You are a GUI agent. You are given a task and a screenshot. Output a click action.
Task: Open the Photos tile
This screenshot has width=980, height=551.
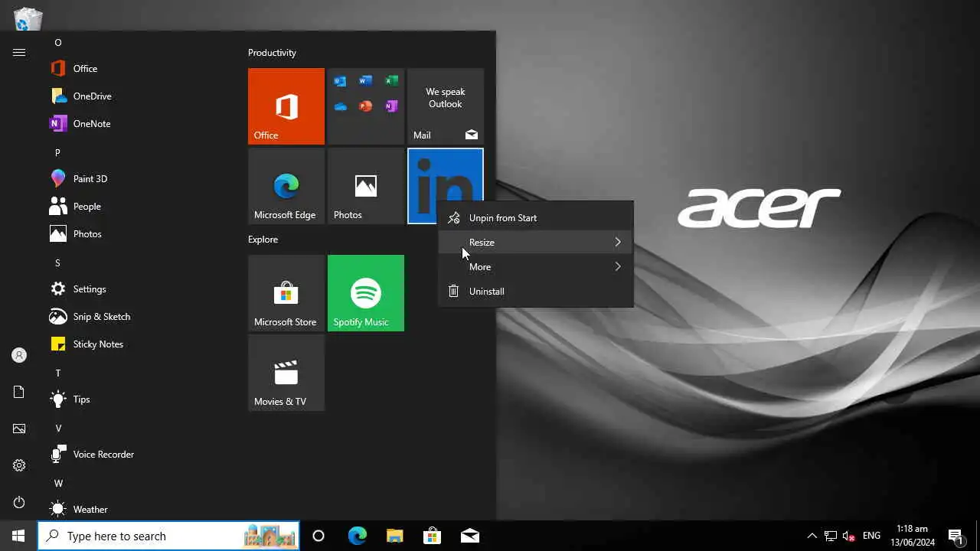pos(366,186)
